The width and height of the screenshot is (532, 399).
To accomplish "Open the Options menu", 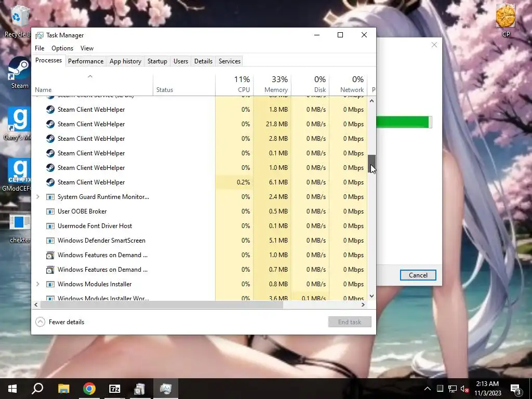I will (62, 48).
